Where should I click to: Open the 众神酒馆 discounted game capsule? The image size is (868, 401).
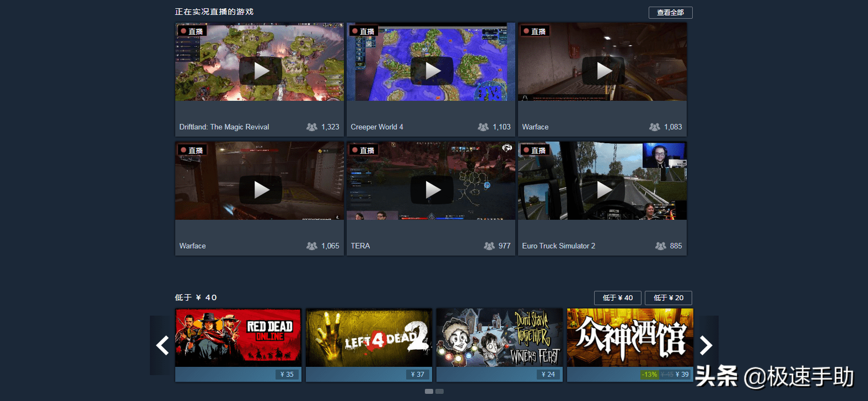point(630,338)
